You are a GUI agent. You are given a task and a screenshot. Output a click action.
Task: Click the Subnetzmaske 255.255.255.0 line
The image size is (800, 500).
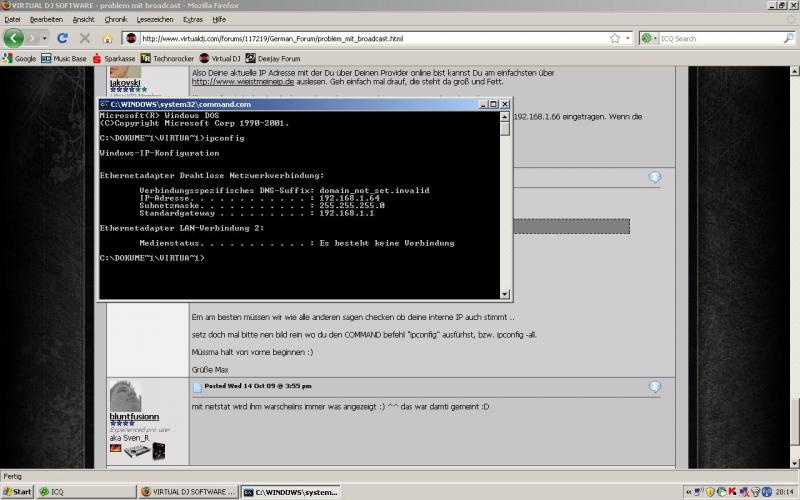click(x=262, y=206)
